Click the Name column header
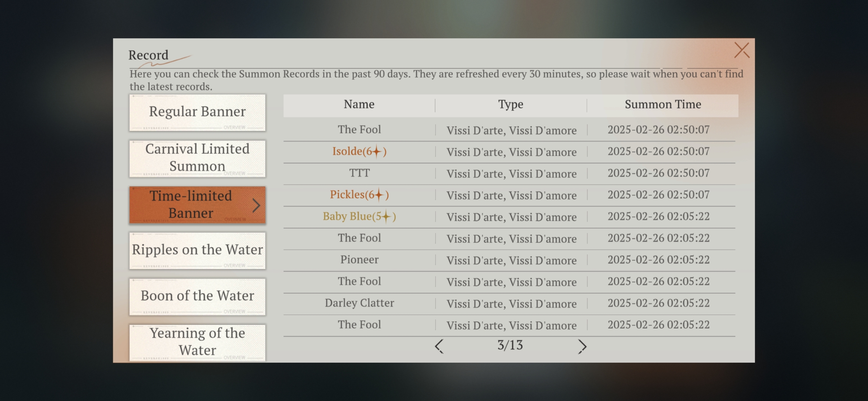The width and height of the screenshot is (868, 401). click(x=359, y=105)
